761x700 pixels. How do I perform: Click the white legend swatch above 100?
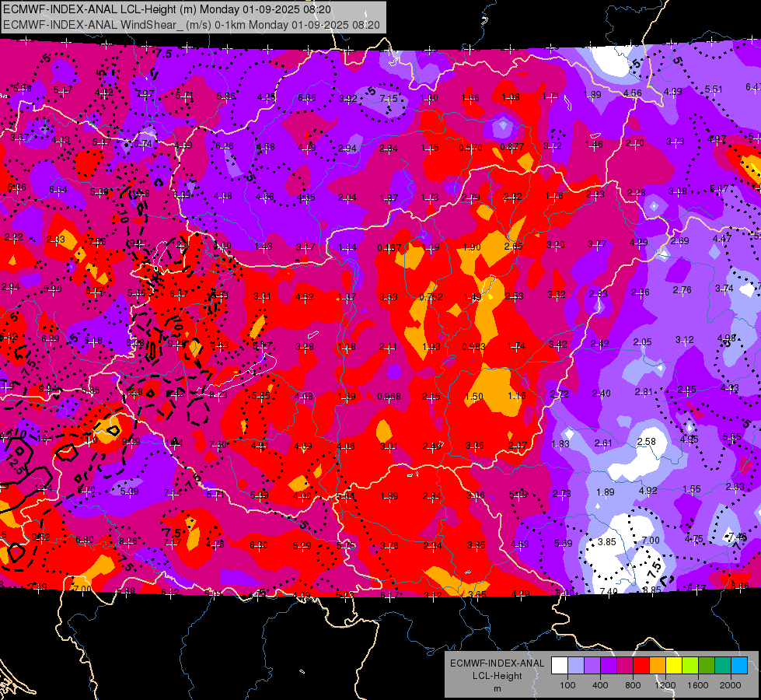click(559, 666)
